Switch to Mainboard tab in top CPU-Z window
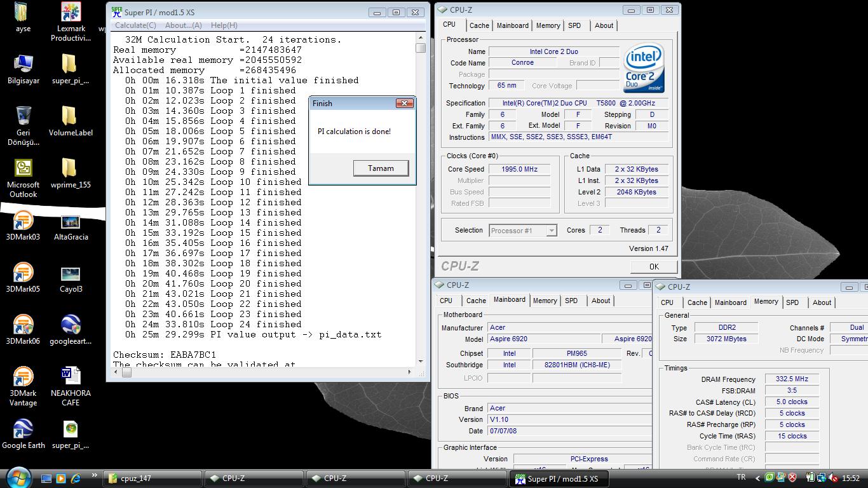Screen dimensions: 868x488 512,26
